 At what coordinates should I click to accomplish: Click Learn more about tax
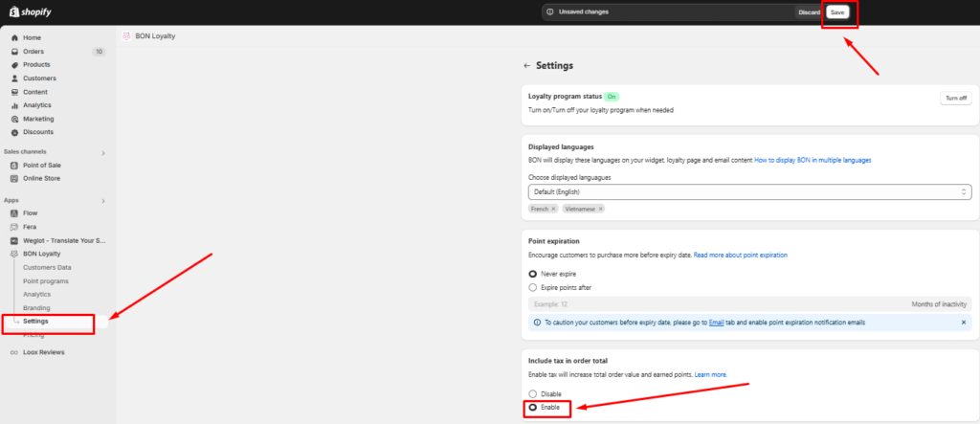point(710,374)
